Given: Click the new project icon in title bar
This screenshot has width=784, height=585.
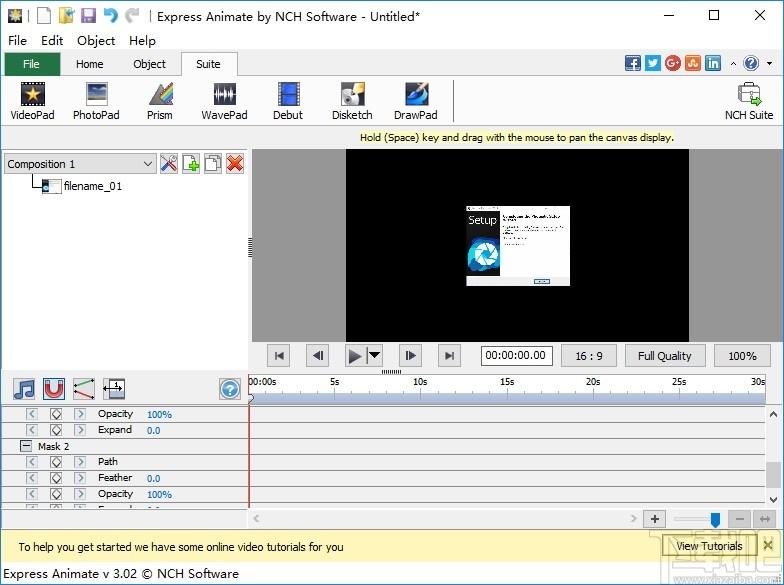Looking at the screenshot, I should [44, 16].
